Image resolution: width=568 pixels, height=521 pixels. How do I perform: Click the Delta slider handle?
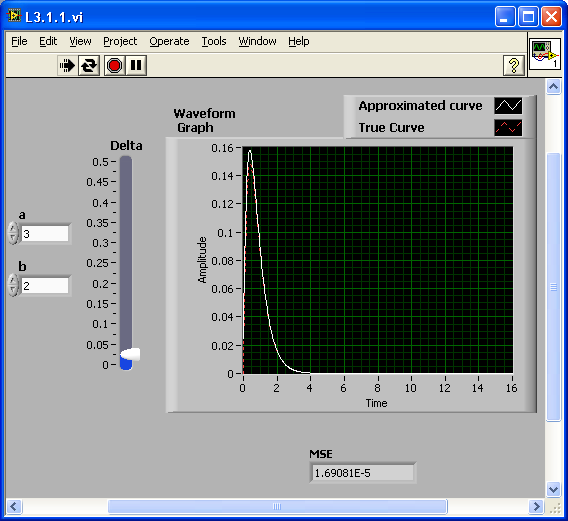coord(130,354)
